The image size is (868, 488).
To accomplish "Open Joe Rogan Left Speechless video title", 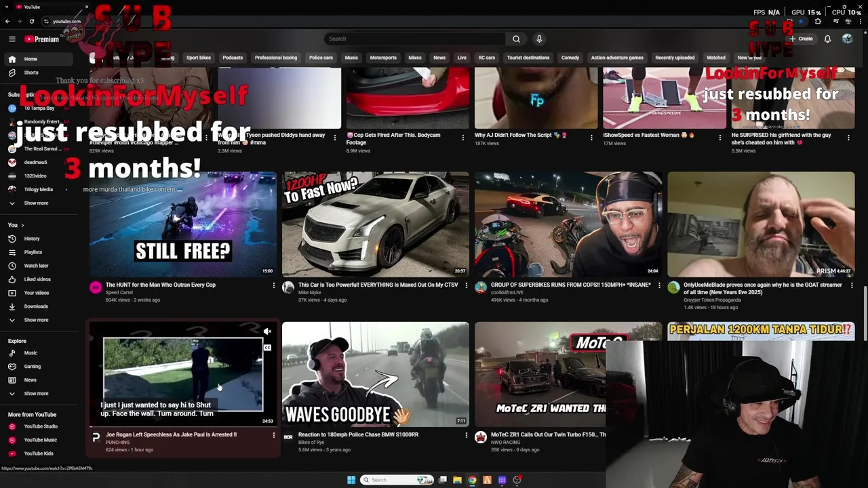I will [172, 435].
